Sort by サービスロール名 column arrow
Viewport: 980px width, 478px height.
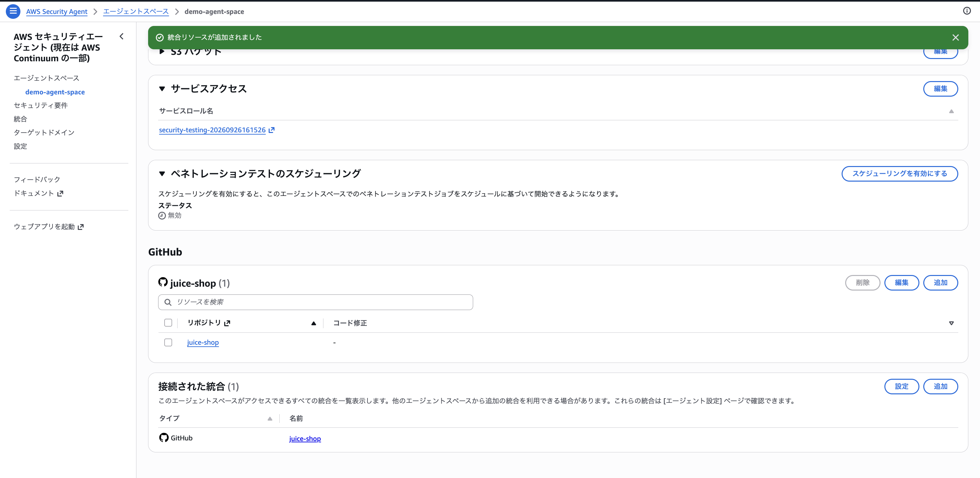(951, 112)
